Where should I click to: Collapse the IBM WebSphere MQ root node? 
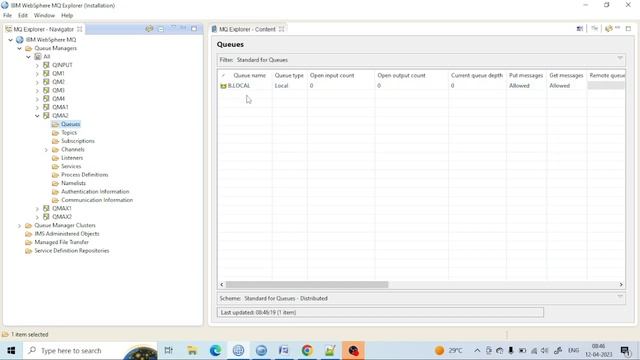(x=11, y=40)
